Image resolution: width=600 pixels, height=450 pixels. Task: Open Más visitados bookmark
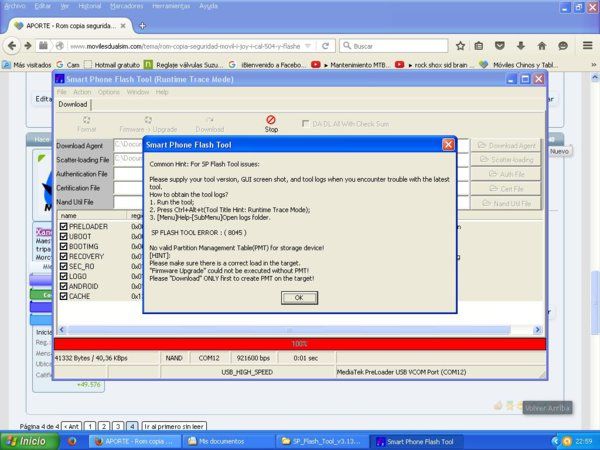point(27,65)
